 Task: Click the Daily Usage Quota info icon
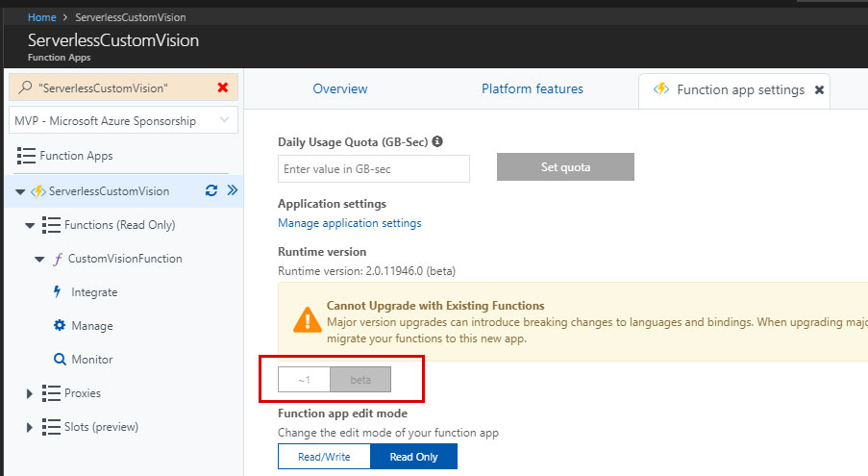[x=437, y=141]
